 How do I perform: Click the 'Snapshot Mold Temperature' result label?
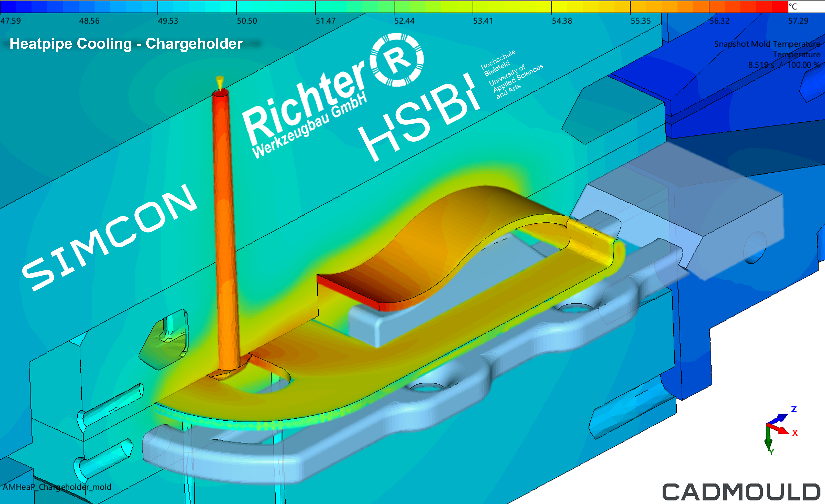pos(767,44)
